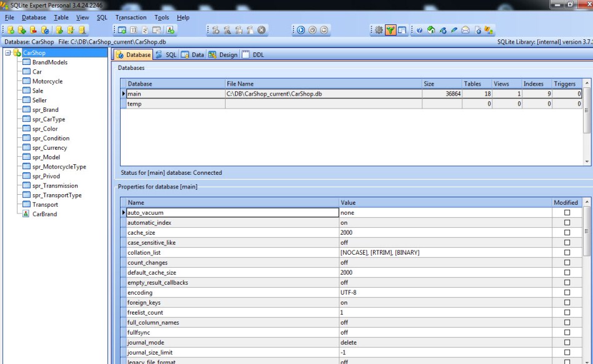Click the Tables column header

[476, 84]
